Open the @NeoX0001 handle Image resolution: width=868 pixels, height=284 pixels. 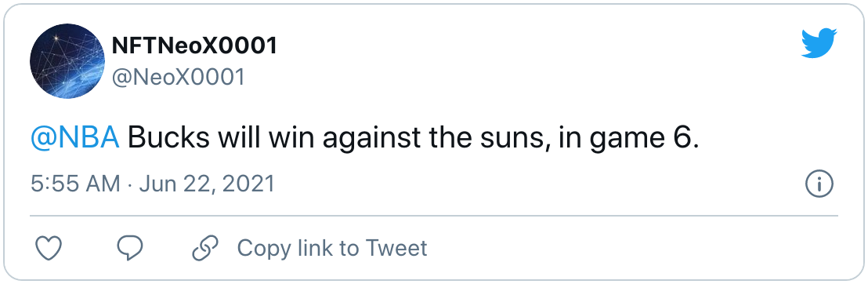pos(179,77)
